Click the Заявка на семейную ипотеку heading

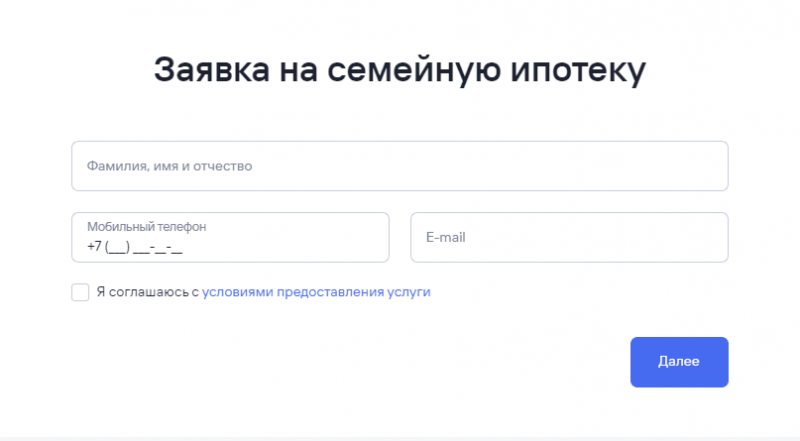click(400, 72)
